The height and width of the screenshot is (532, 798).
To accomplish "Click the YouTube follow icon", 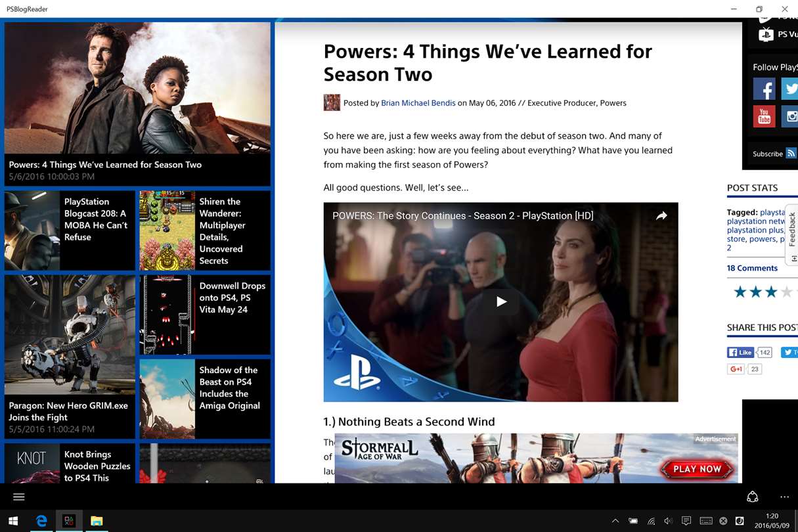I will point(764,116).
